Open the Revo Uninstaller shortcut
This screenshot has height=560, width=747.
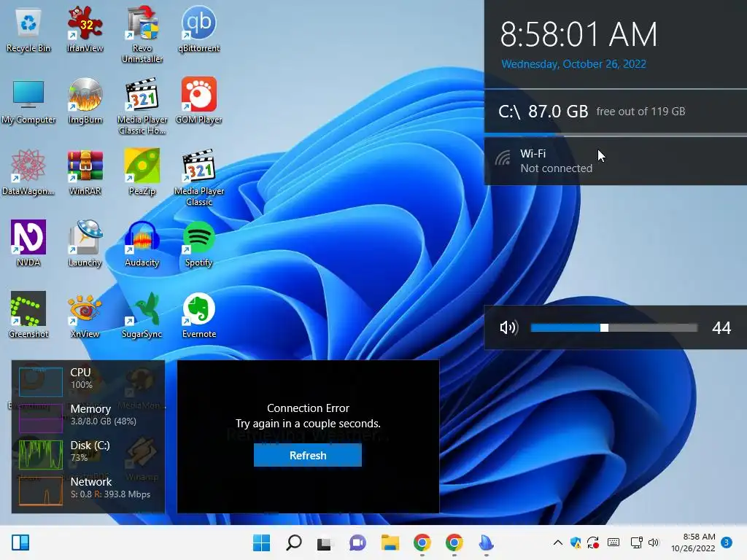coord(142,34)
